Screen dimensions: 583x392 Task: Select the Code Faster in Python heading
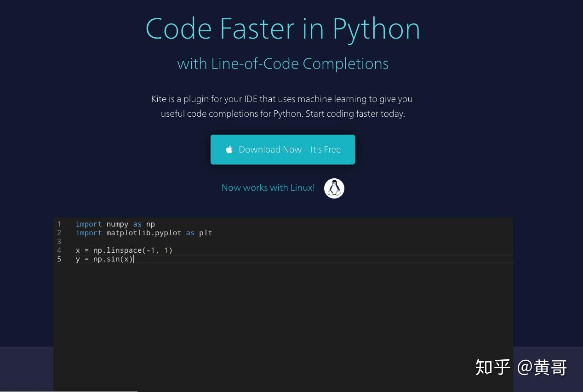(282, 29)
